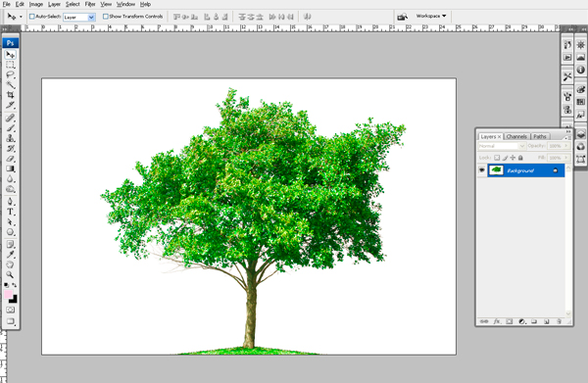Select the History Brush tool

pyautogui.click(x=10, y=149)
